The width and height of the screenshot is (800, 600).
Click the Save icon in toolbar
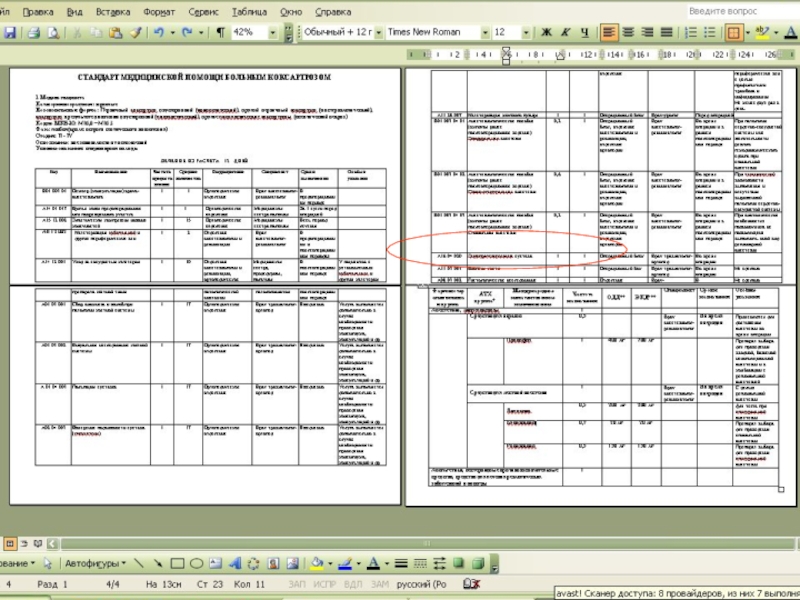pyautogui.click(x=8, y=33)
